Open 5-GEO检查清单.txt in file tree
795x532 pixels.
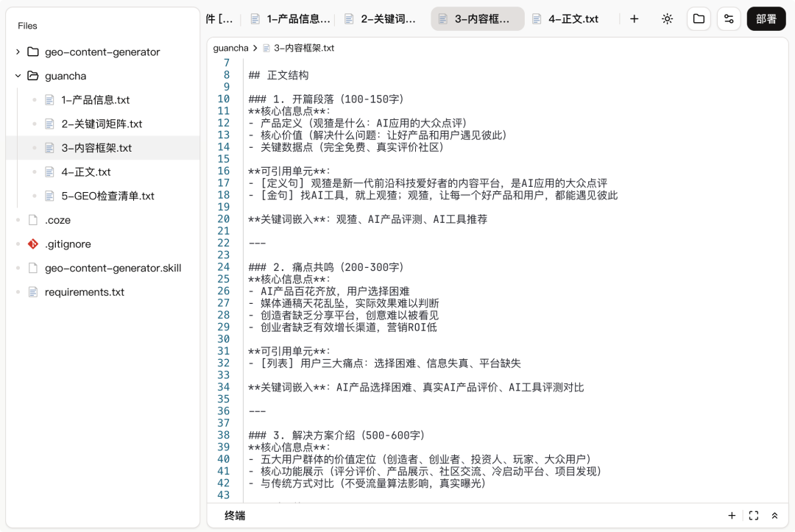tap(107, 196)
